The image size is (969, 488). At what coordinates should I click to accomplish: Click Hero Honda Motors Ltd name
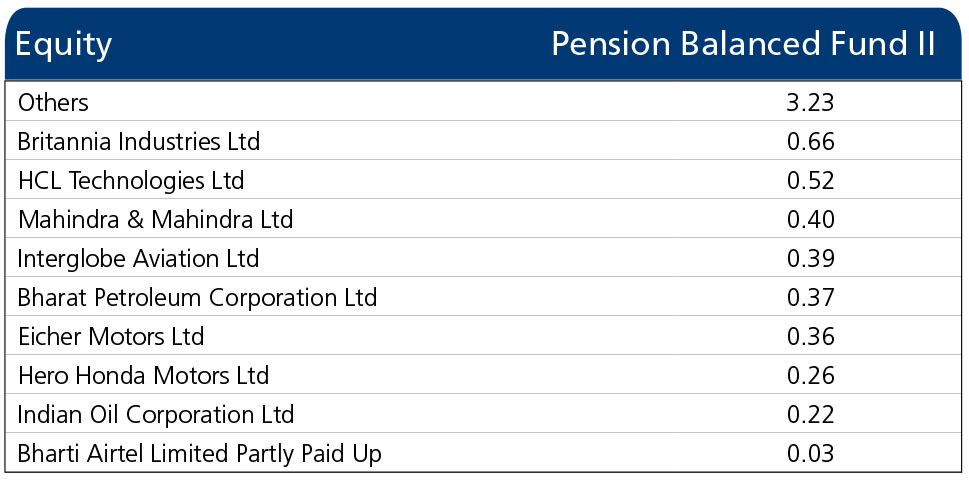tap(143, 376)
